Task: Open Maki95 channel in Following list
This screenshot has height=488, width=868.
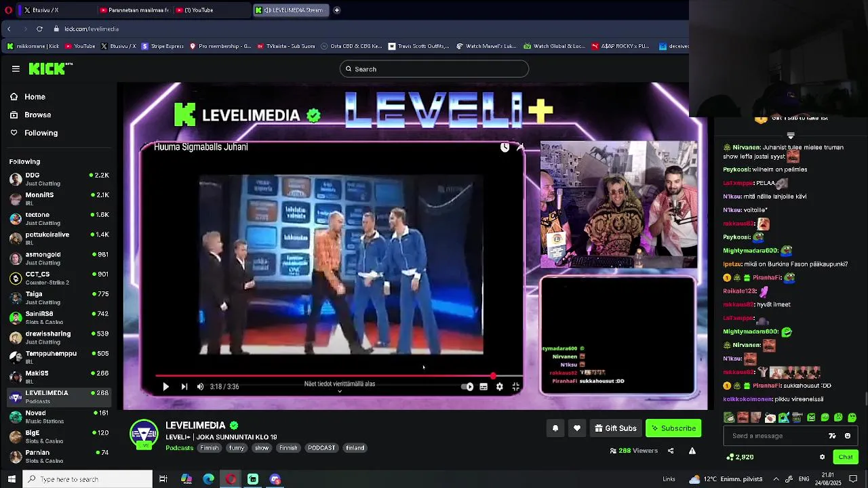Action: click(59, 377)
